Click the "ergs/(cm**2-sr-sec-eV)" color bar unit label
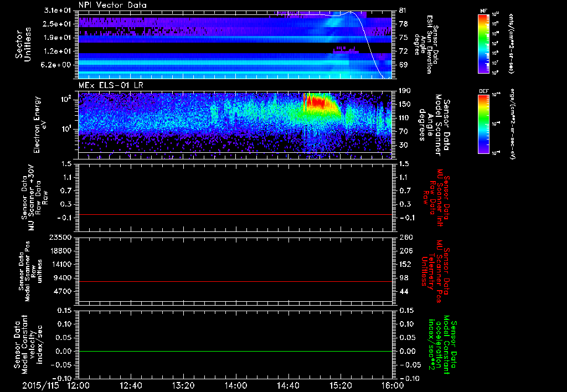The image size is (567, 392). (x=513, y=124)
